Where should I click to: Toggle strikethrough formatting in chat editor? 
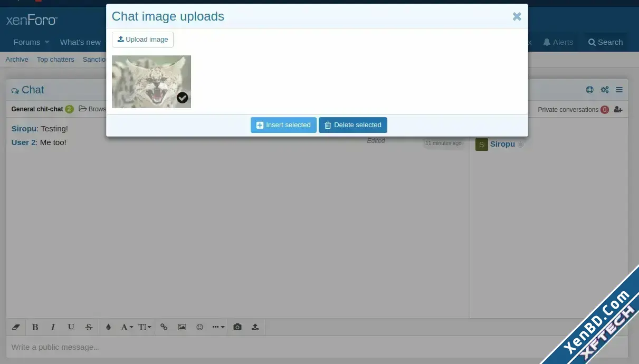tap(89, 327)
